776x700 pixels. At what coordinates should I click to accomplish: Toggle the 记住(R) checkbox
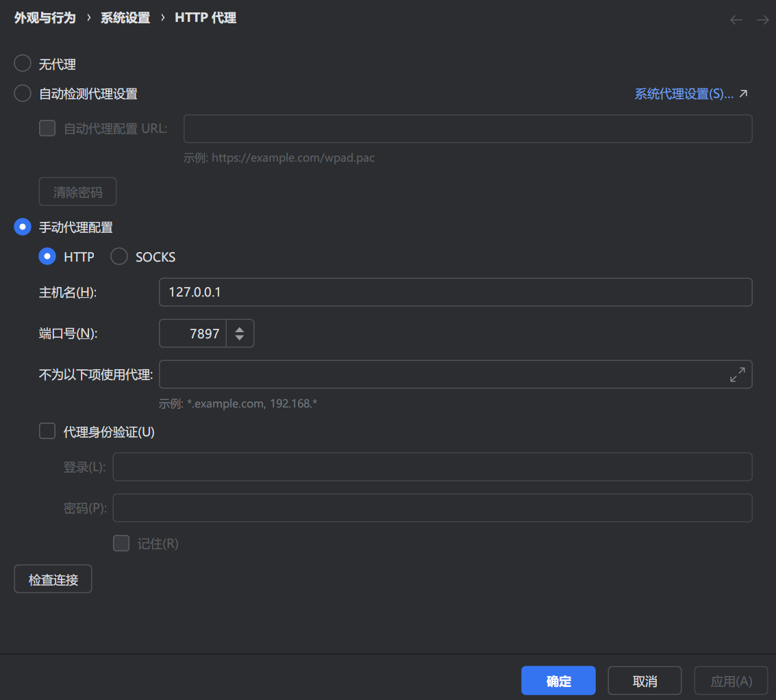[x=121, y=543]
